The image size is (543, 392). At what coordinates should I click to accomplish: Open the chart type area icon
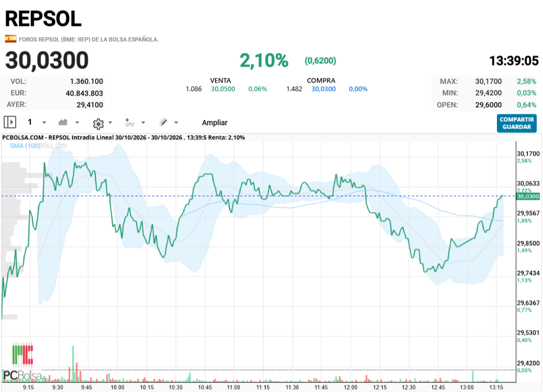coord(63,122)
